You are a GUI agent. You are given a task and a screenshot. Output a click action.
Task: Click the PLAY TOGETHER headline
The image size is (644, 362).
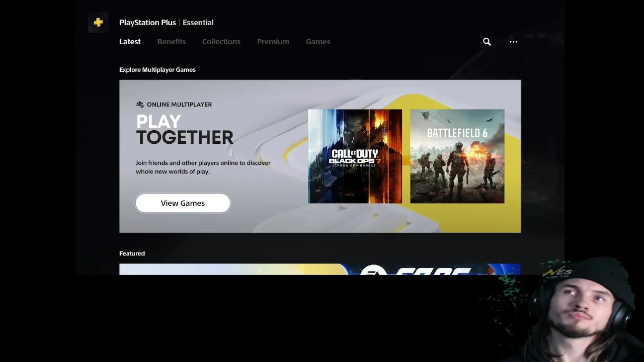pyautogui.click(x=185, y=129)
